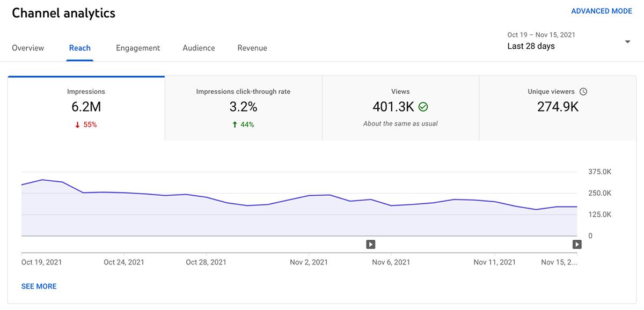Click the chart line at Nov 2, 2021

[x=309, y=196]
